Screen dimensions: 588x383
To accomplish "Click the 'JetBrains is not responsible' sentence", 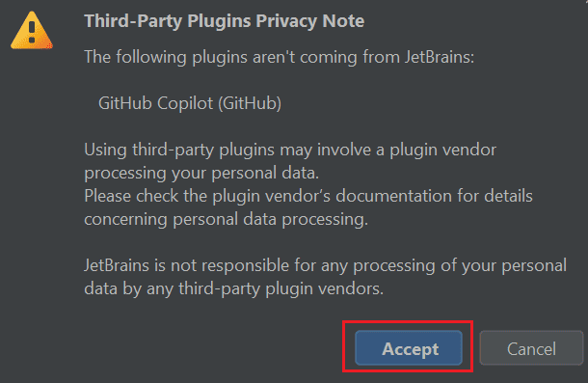I will (326, 265).
